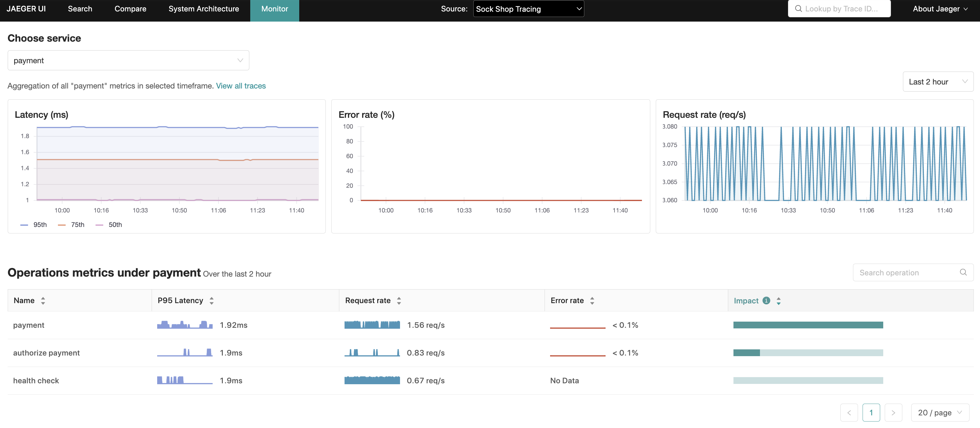The image size is (980, 428).
Task: Hide the 50th percentile latency line
Action: (108, 225)
